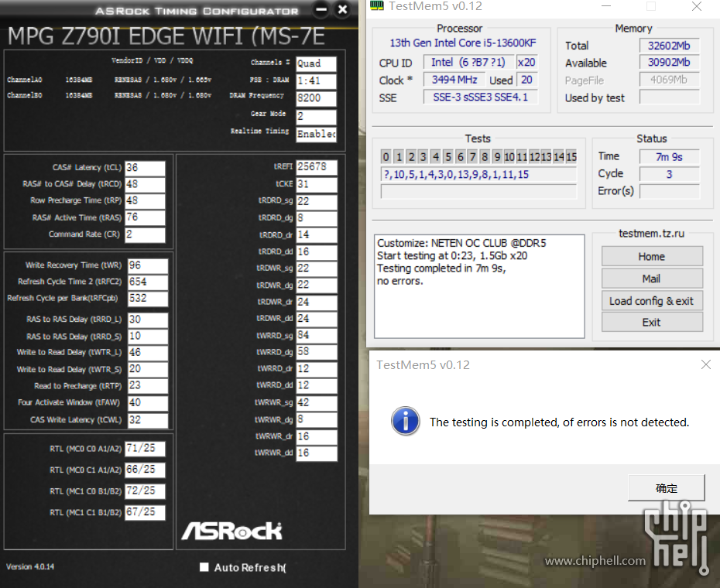Select the Row Precharge Time (tRP) field
The image size is (720, 588).
(145, 201)
